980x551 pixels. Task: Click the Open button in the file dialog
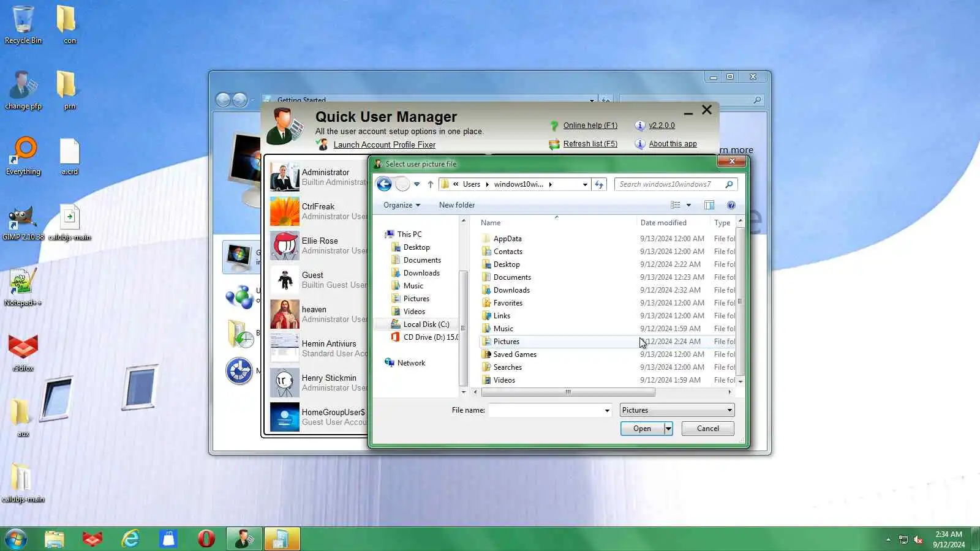coord(642,429)
